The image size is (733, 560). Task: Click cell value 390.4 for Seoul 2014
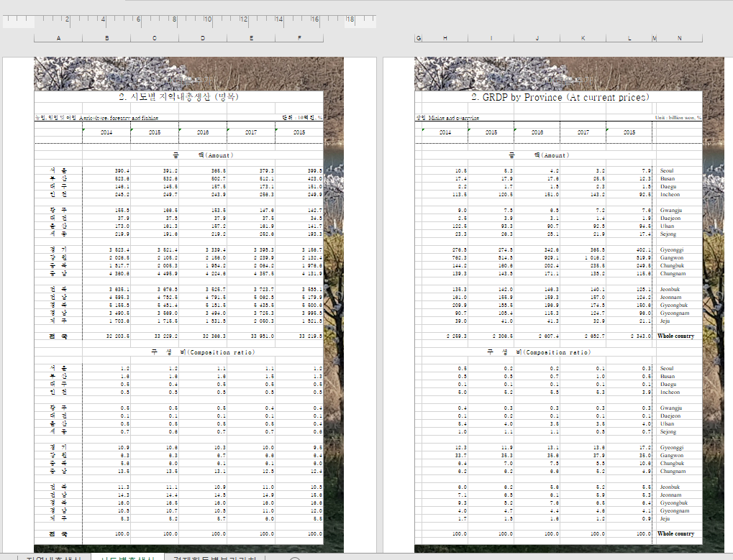click(x=122, y=171)
